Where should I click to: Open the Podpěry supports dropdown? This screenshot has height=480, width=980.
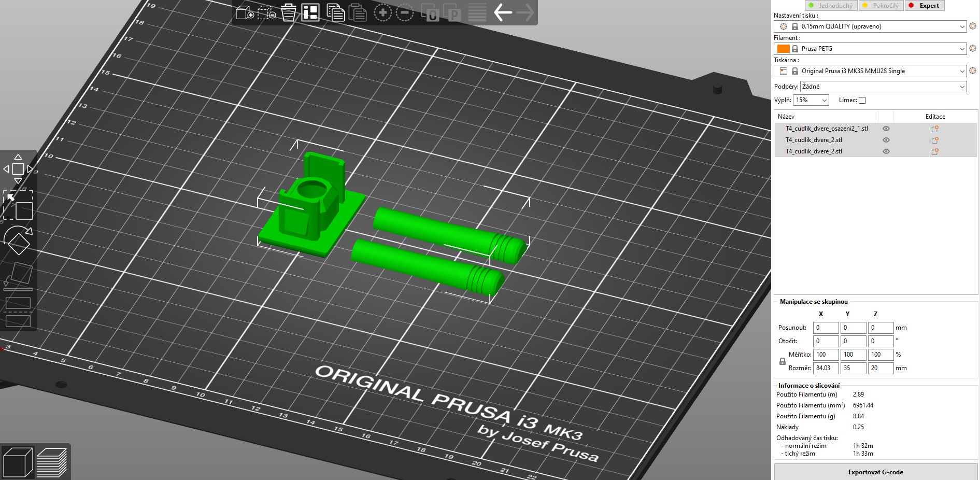884,87
